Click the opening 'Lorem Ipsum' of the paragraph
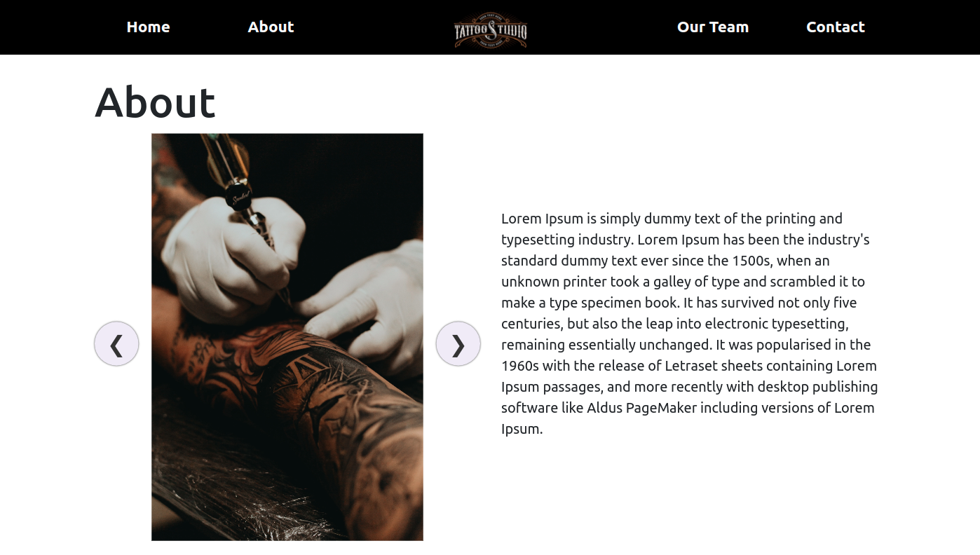The image size is (980, 555). tap(543, 219)
